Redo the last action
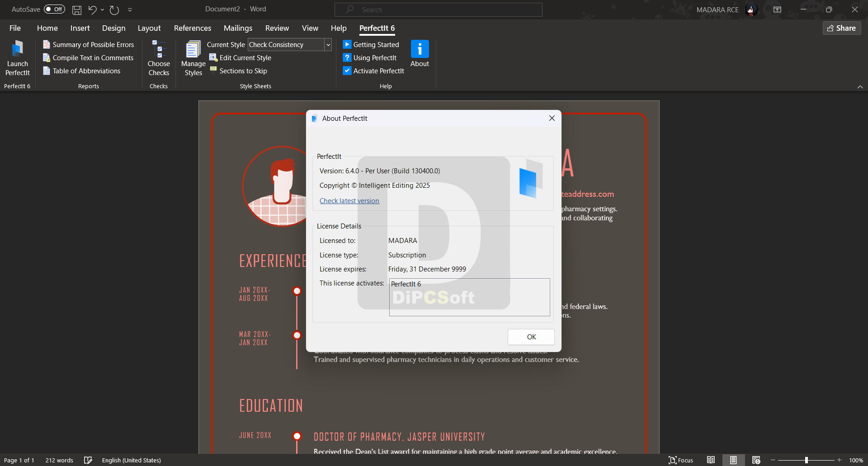Screen dimensions: 868x466 pos(114,10)
